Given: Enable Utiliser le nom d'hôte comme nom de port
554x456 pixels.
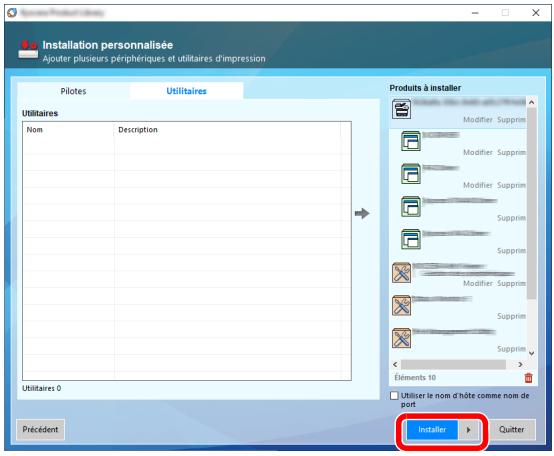Looking at the screenshot, I should point(394,396).
